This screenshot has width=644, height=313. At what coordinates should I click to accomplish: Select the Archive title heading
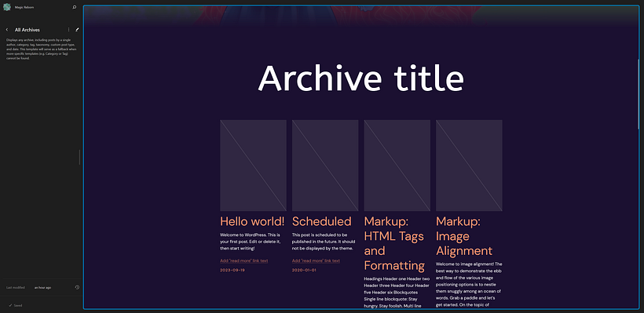361,78
